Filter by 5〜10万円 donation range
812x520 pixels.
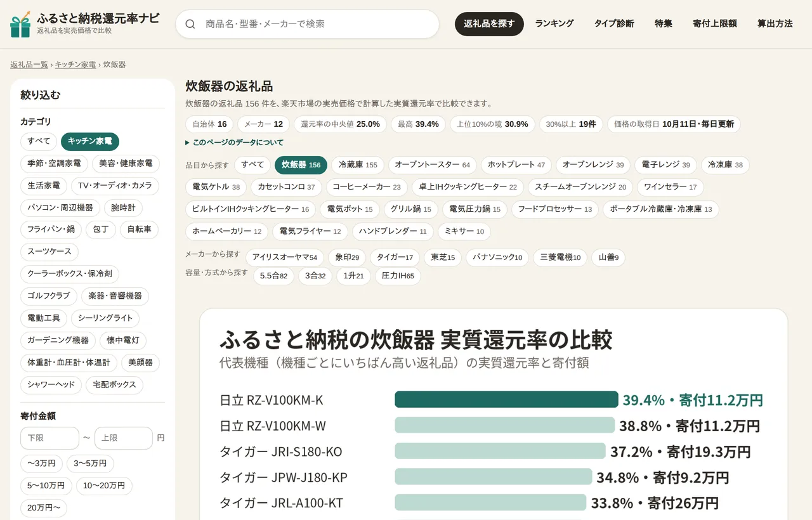click(46, 486)
